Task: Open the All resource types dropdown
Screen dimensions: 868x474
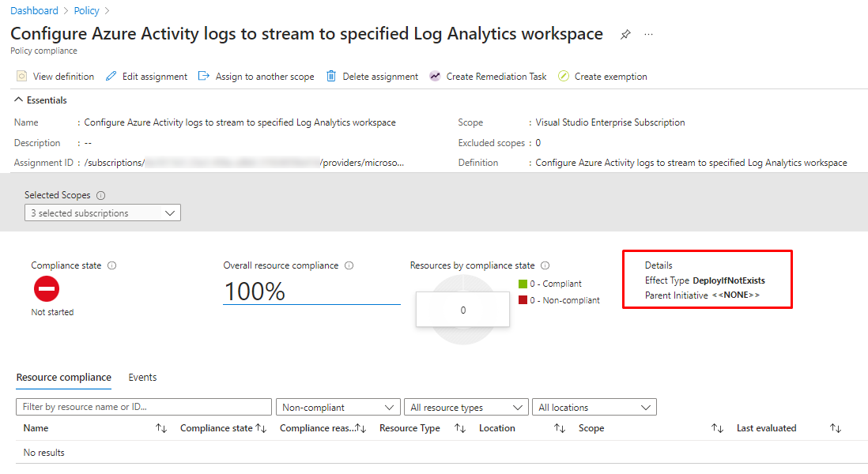Action: click(465, 408)
